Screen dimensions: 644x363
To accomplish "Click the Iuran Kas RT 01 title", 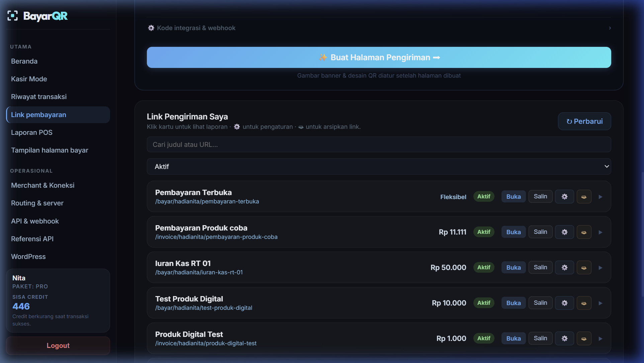I will pos(183,263).
